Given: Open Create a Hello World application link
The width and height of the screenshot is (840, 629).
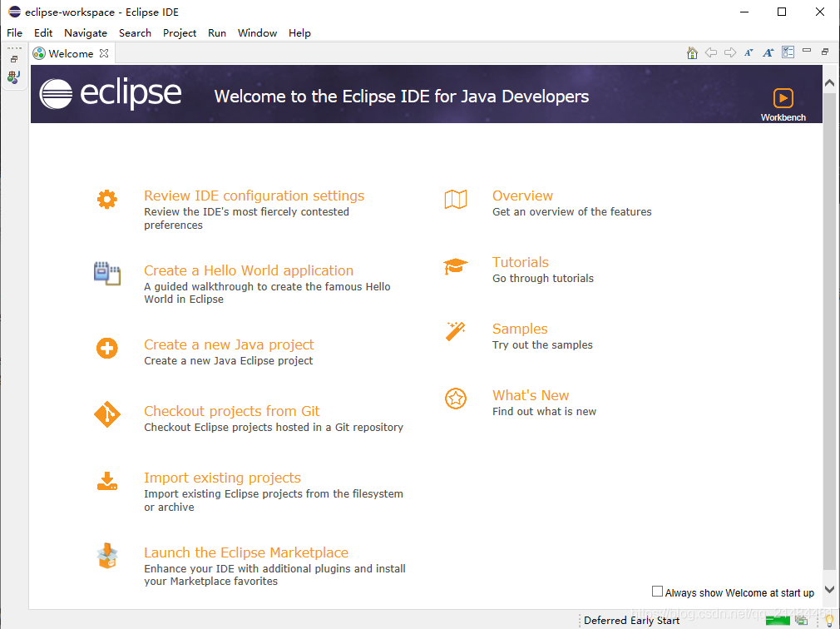Looking at the screenshot, I should (x=249, y=270).
